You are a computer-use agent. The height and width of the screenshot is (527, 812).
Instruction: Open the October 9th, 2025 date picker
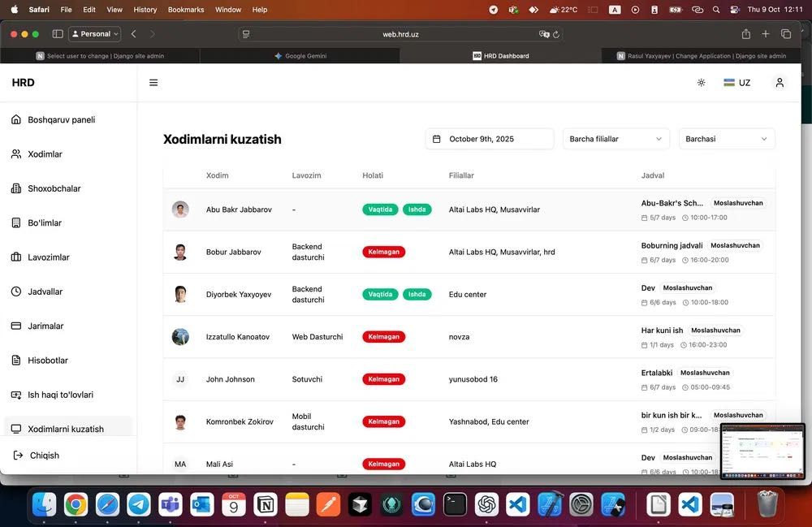coord(490,139)
